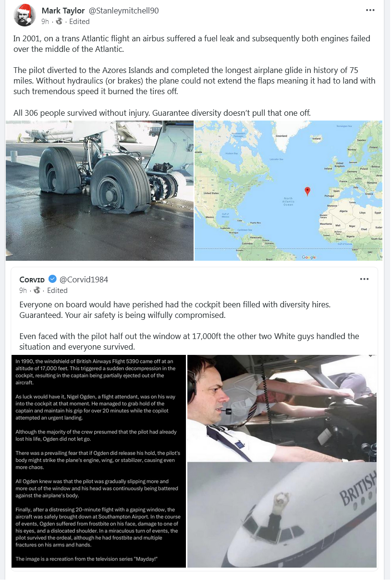Open the burned aircraft tires photo
The image size is (392, 583).
point(99,191)
